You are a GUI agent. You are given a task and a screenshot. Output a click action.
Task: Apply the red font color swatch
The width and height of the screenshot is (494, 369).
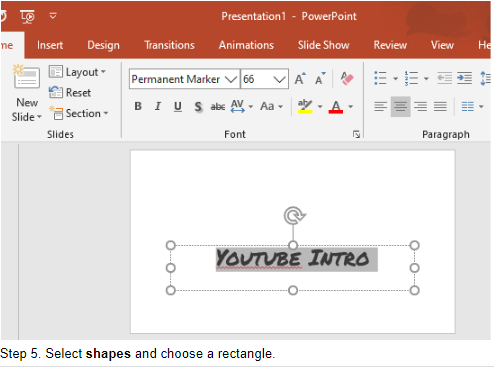[336, 107]
